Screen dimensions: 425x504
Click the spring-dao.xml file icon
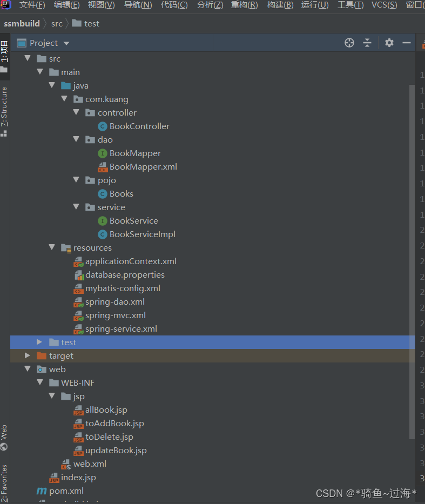click(x=78, y=302)
